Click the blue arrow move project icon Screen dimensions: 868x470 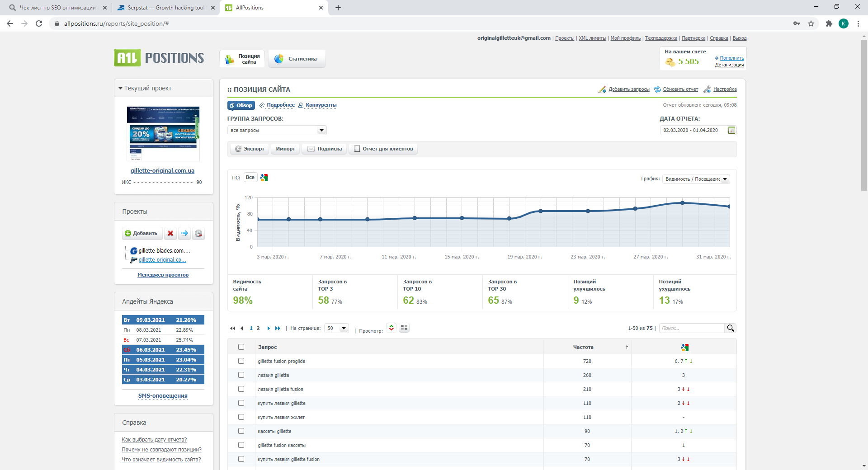(184, 233)
